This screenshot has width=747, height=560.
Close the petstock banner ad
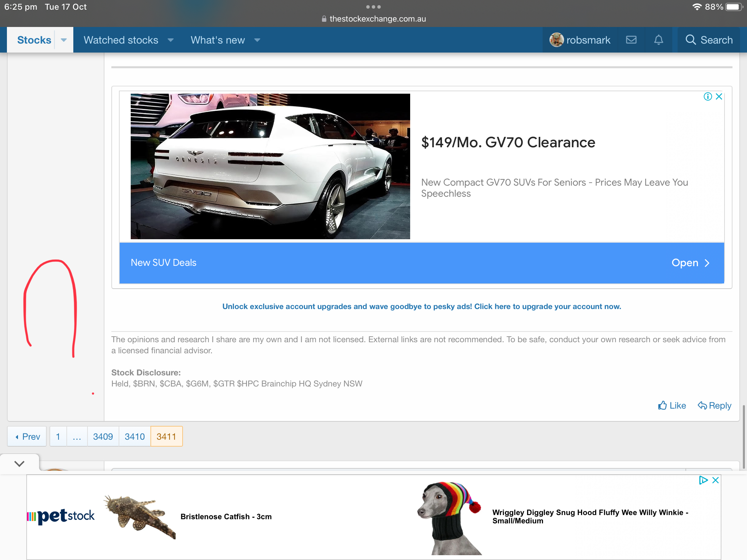pyautogui.click(x=716, y=480)
